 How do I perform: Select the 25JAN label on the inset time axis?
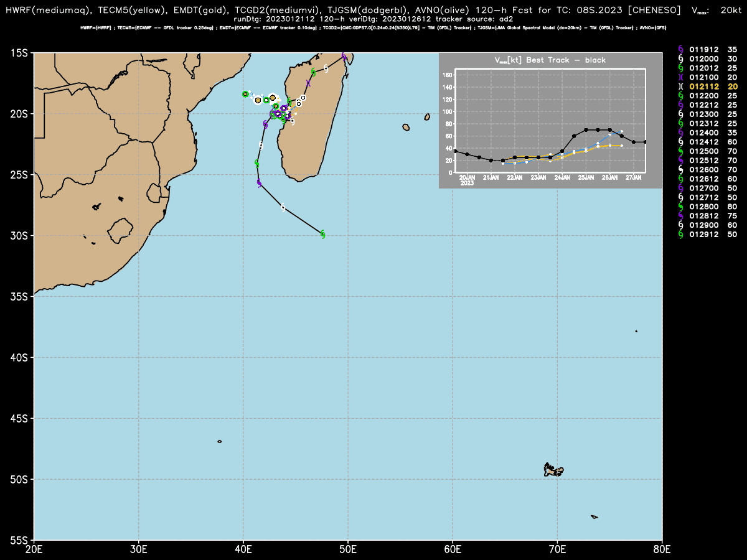pos(586,177)
